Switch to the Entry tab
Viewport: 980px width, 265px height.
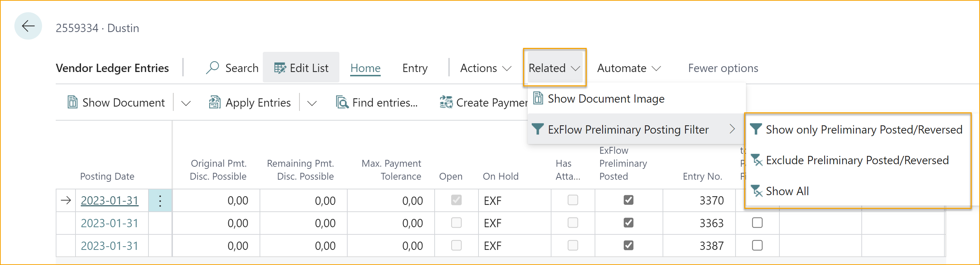coord(415,68)
